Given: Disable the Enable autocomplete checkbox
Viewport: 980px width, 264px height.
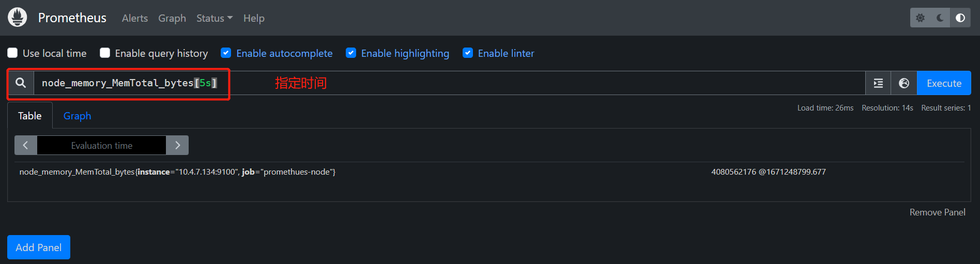Looking at the screenshot, I should [226, 53].
